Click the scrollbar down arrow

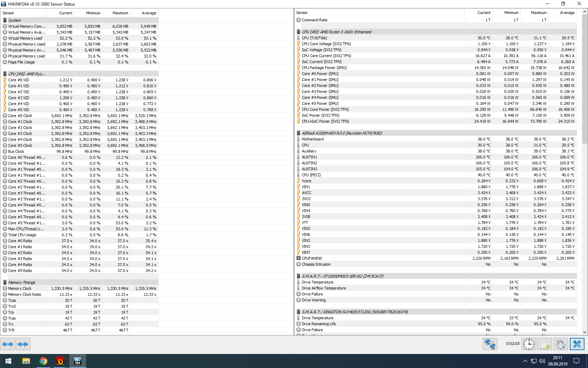point(584,332)
